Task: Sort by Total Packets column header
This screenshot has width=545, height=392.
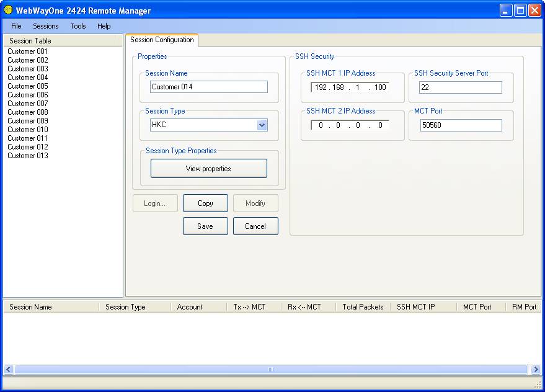Action: click(363, 307)
